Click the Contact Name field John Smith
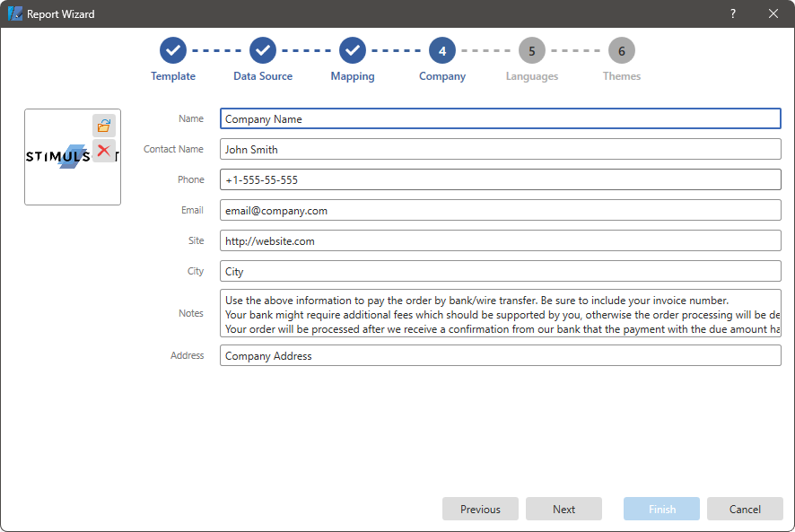This screenshot has height=532, width=795. click(x=501, y=149)
